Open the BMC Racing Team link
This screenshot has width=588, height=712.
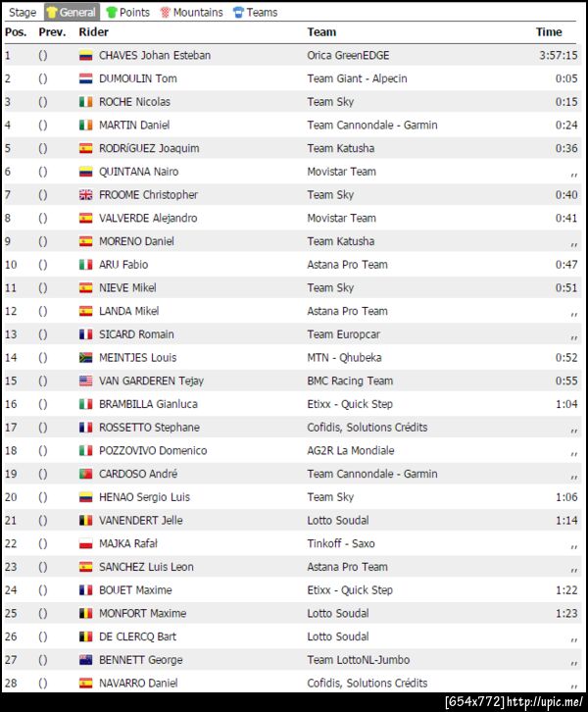pos(350,381)
